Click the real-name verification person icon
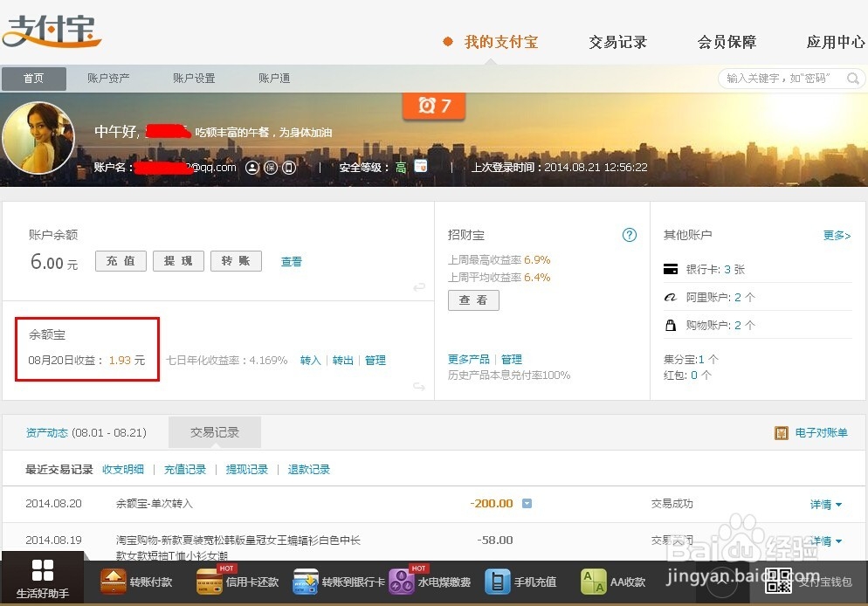The image size is (868, 606). 251,167
